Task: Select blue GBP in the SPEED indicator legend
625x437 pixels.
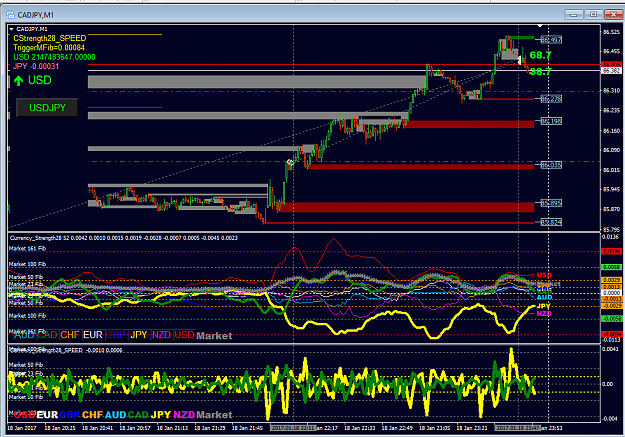Action: [70, 415]
